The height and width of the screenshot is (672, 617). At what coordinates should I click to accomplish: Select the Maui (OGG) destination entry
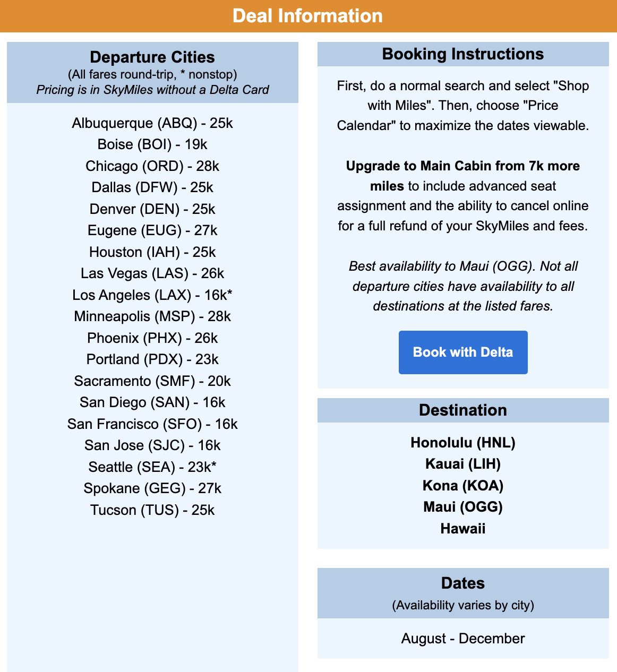(462, 507)
